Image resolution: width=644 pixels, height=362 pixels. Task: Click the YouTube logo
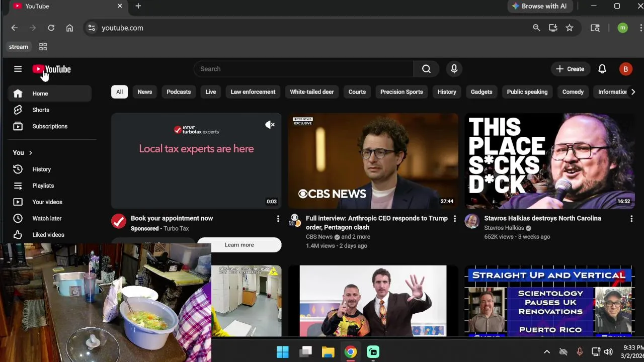52,69
